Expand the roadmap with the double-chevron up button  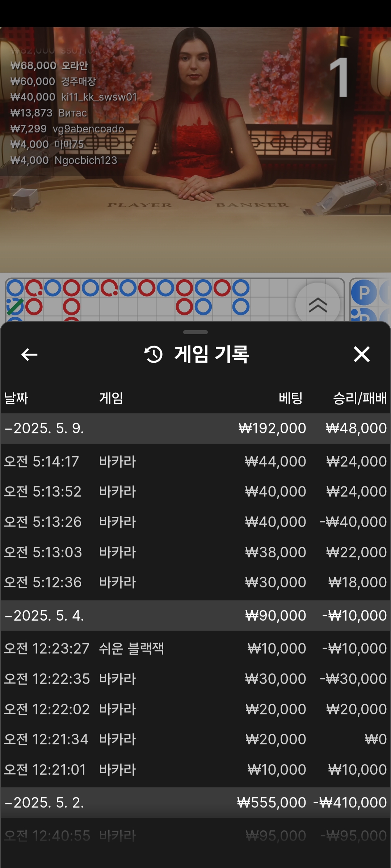(x=318, y=305)
